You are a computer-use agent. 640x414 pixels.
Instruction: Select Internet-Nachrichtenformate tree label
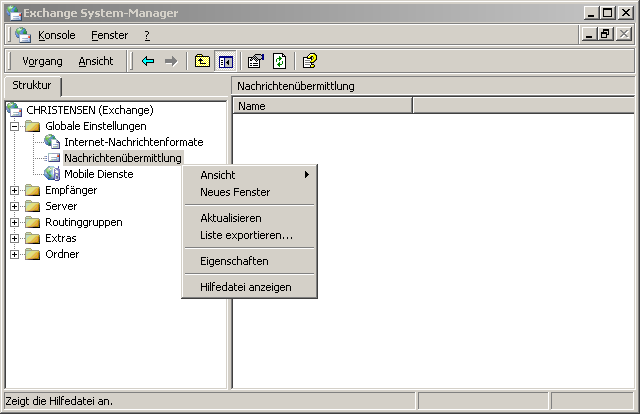pos(133,142)
